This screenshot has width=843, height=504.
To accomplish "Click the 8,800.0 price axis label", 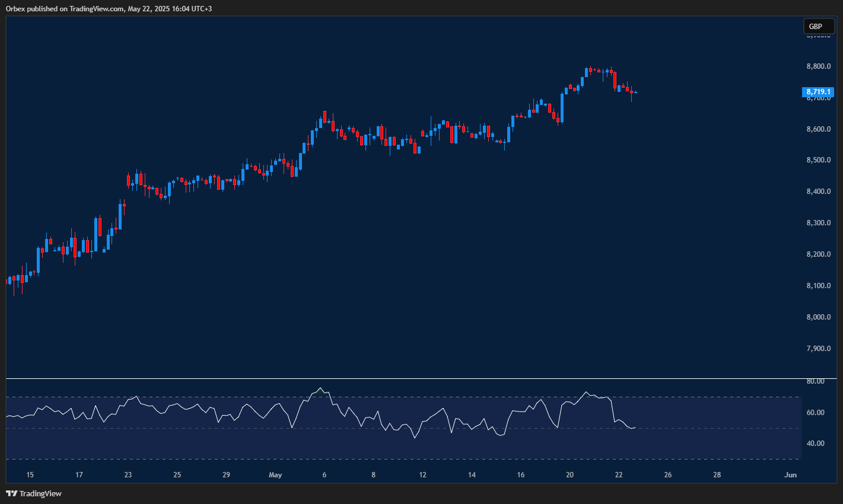I will pos(818,66).
